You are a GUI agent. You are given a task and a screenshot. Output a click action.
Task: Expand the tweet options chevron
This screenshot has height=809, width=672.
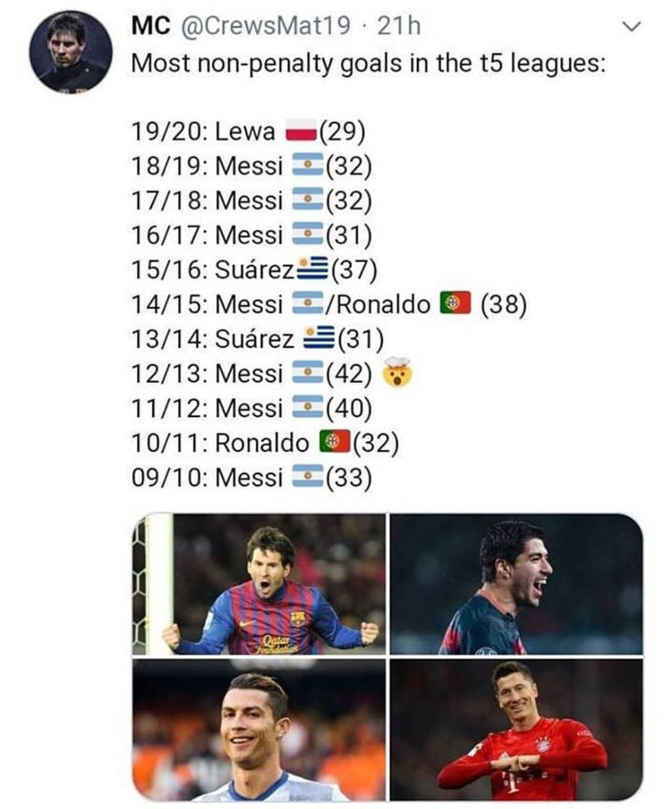(x=631, y=27)
